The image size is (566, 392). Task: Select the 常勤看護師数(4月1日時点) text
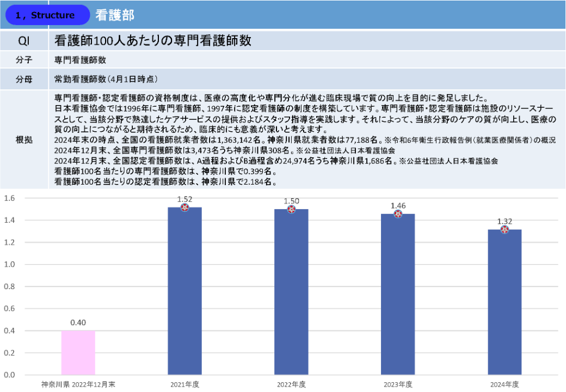[x=106, y=79]
